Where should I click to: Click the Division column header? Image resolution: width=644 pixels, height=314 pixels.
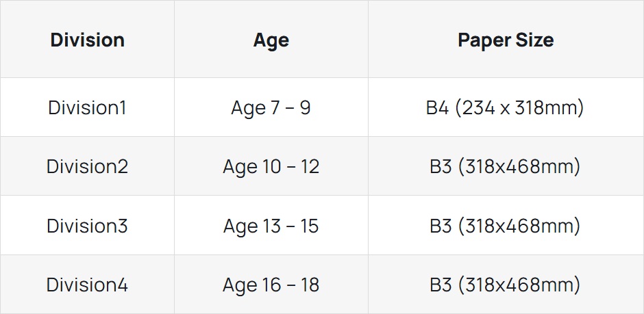click(87, 40)
